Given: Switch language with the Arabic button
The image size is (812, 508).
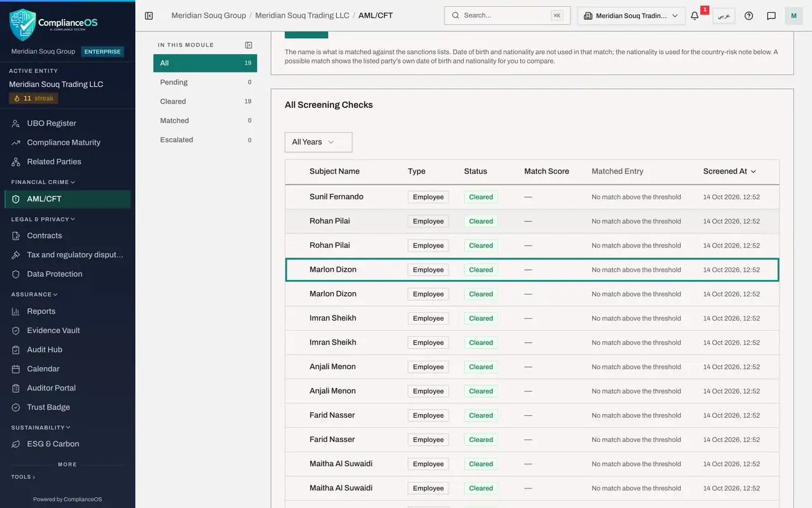Looking at the screenshot, I should point(724,16).
